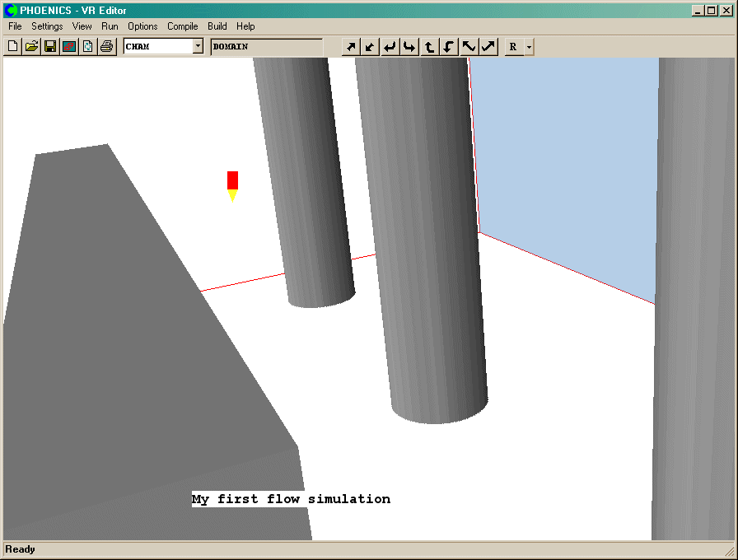Click the left-then-up arrow view button
Image resolution: width=738 pixels, height=560 pixels.
(429, 47)
